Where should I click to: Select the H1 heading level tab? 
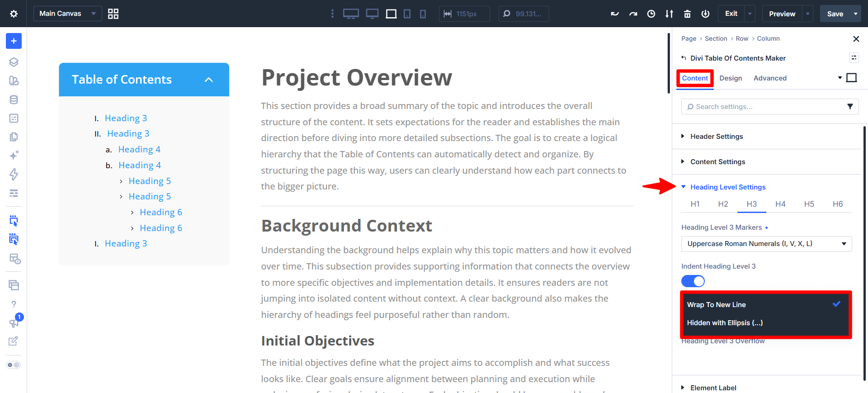click(695, 204)
